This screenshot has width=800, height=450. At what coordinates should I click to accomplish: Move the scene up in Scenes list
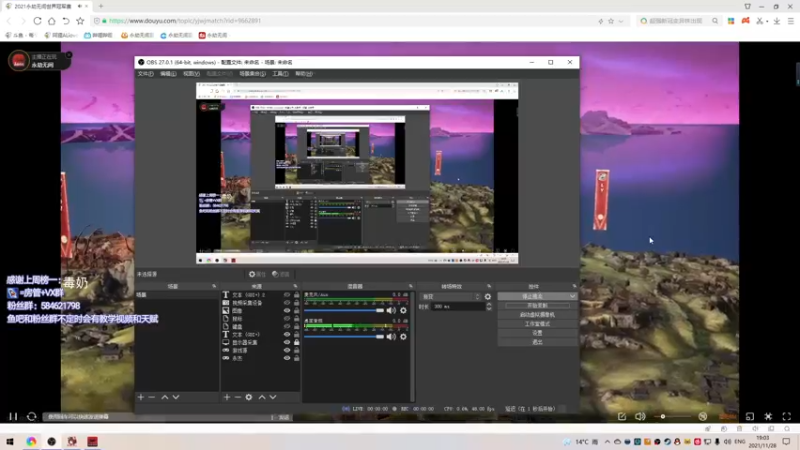coord(164,397)
